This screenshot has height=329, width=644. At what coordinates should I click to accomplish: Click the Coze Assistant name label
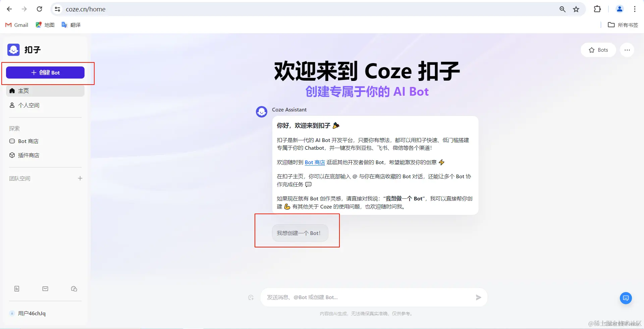(289, 109)
